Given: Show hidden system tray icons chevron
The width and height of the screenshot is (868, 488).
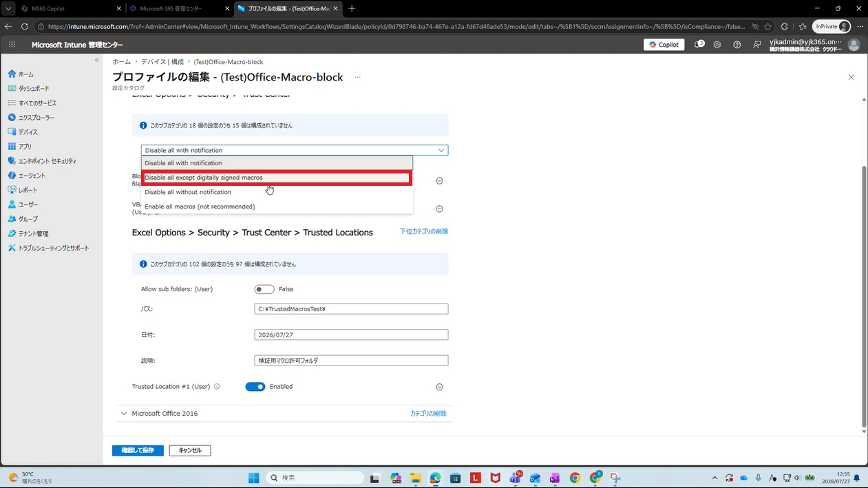Looking at the screenshot, I should tap(714, 478).
